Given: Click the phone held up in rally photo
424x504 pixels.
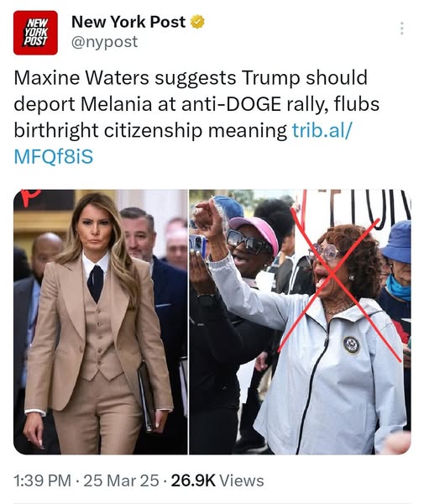Looking at the screenshot, I should pyautogui.click(x=197, y=246).
